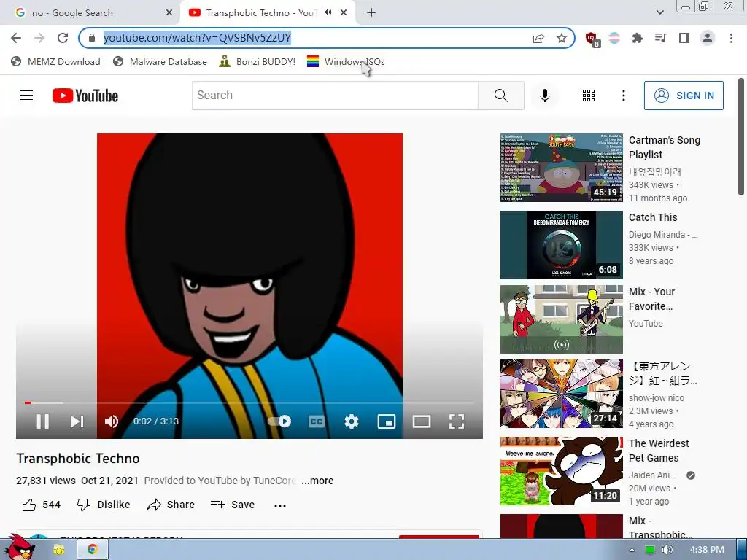
Task: Open the player settings gear
Action: pyautogui.click(x=352, y=421)
